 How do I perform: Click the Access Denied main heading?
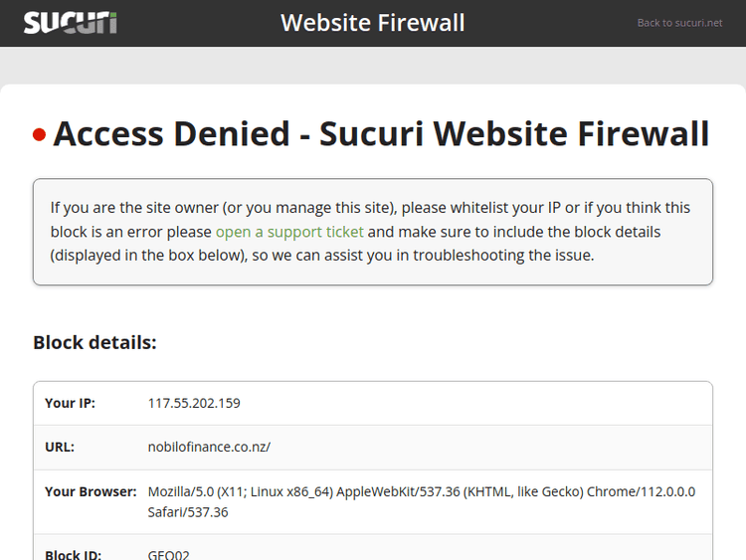click(x=381, y=133)
